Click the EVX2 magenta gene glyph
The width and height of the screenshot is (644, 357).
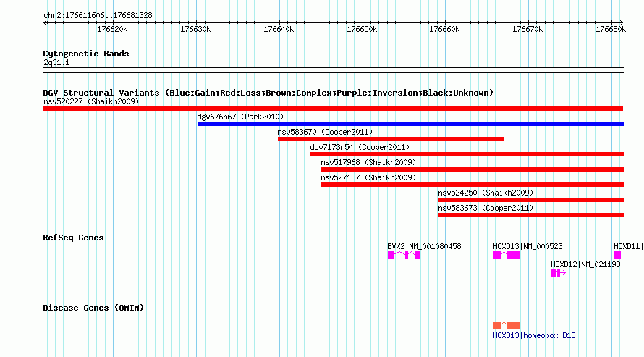pyautogui.click(x=404, y=255)
